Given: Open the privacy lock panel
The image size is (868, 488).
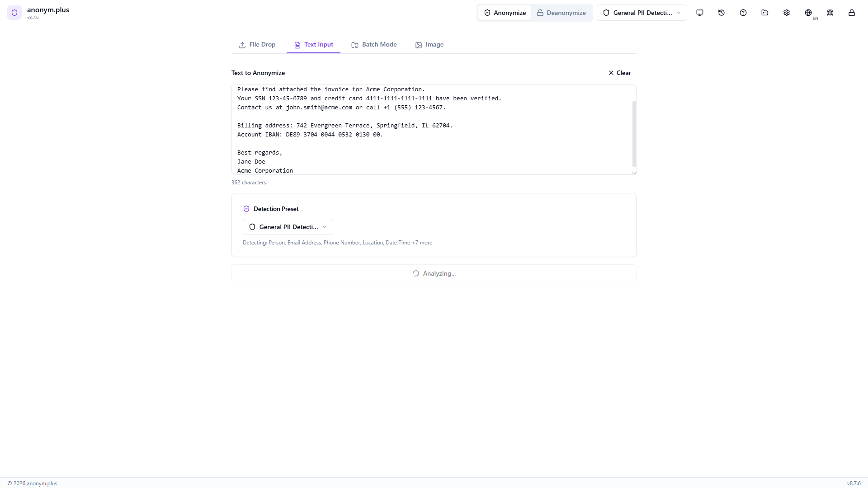Looking at the screenshot, I should 851,13.
